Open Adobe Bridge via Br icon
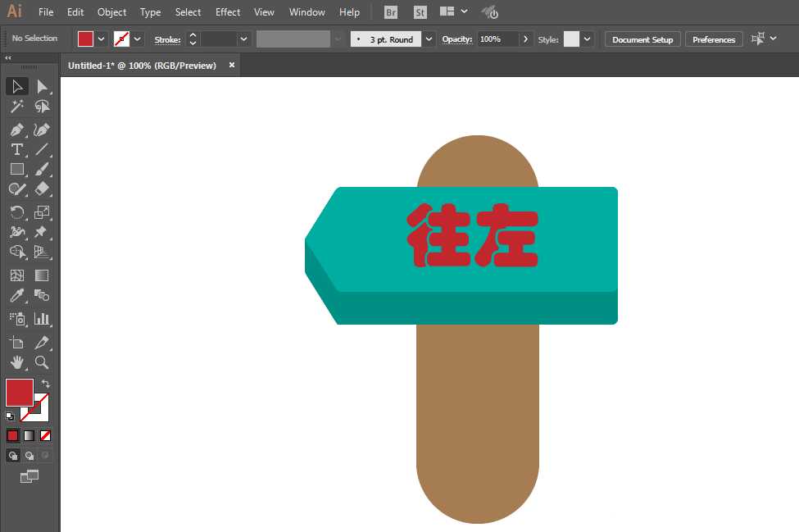 (391, 12)
